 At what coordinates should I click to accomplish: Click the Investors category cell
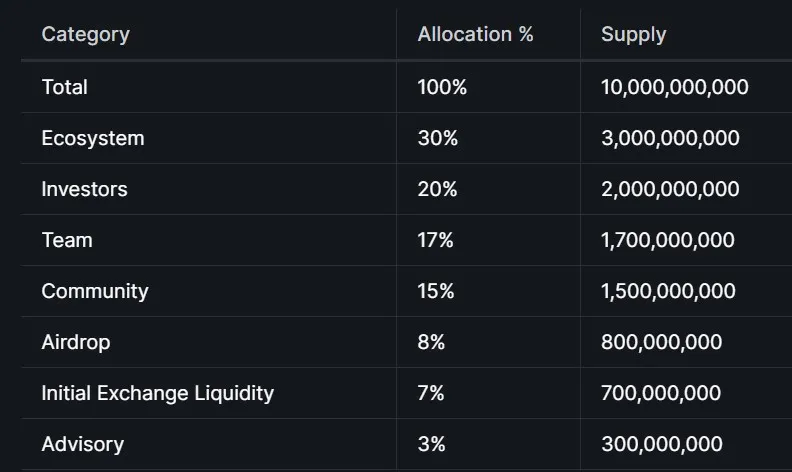point(84,189)
